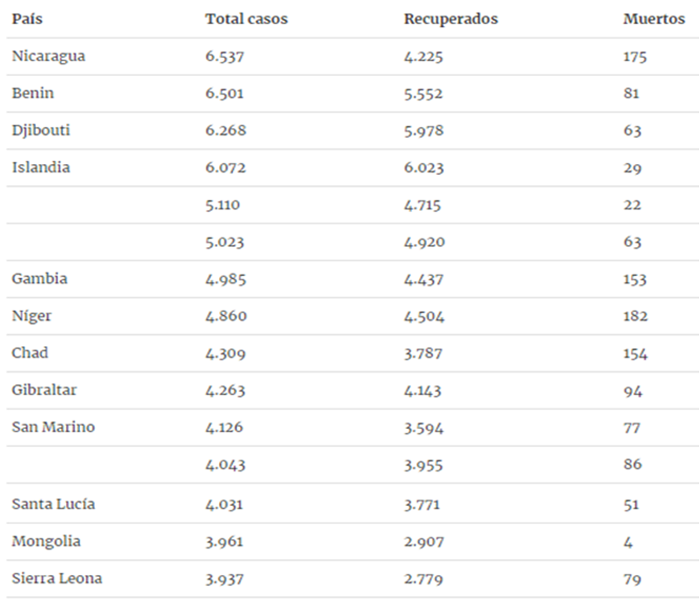This screenshot has width=700, height=604.
Task: Select the Chad country cell
Action: pos(30,352)
